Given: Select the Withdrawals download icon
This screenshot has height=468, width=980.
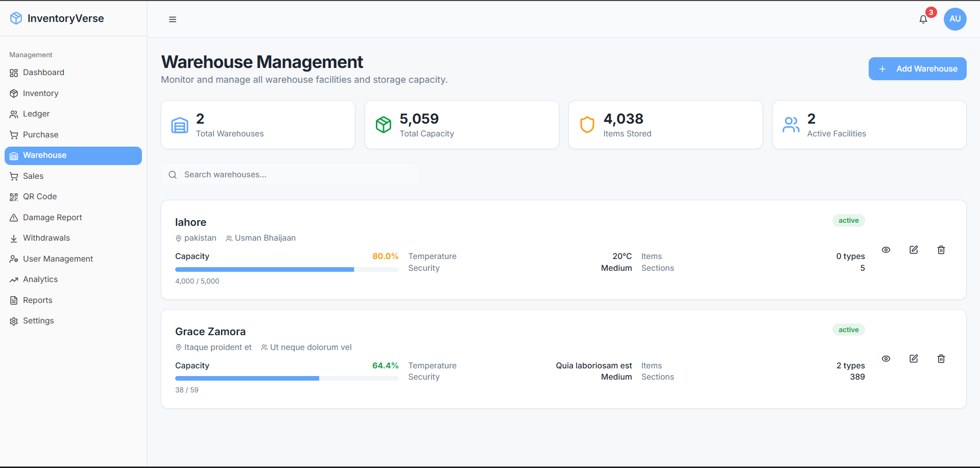Looking at the screenshot, I should point(13,238).
